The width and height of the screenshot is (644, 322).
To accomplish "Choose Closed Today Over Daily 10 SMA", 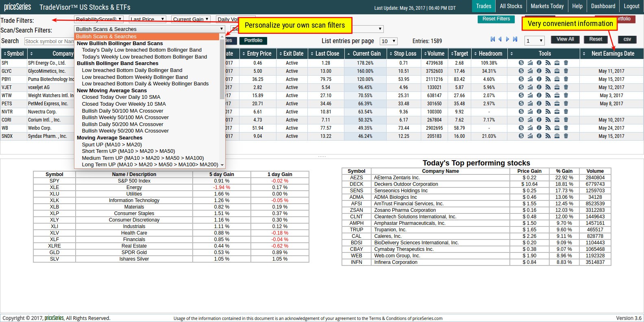I will (x=121, y=97).
